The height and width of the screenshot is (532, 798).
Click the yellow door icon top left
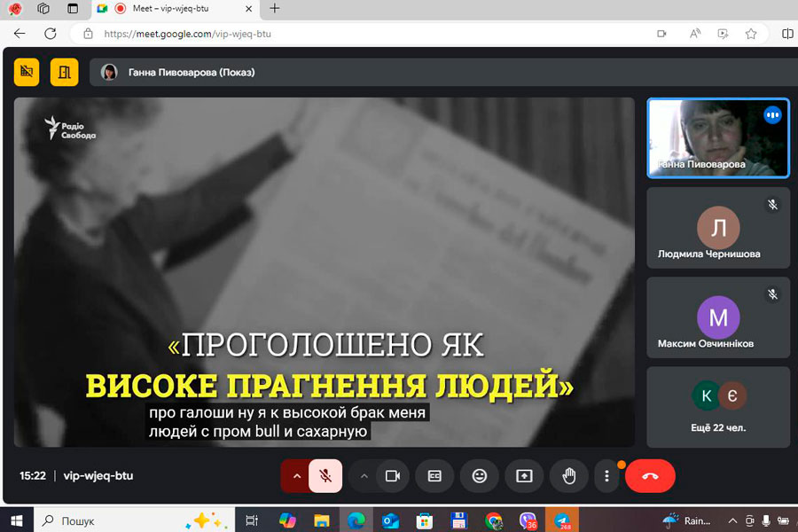coord(64,72)
